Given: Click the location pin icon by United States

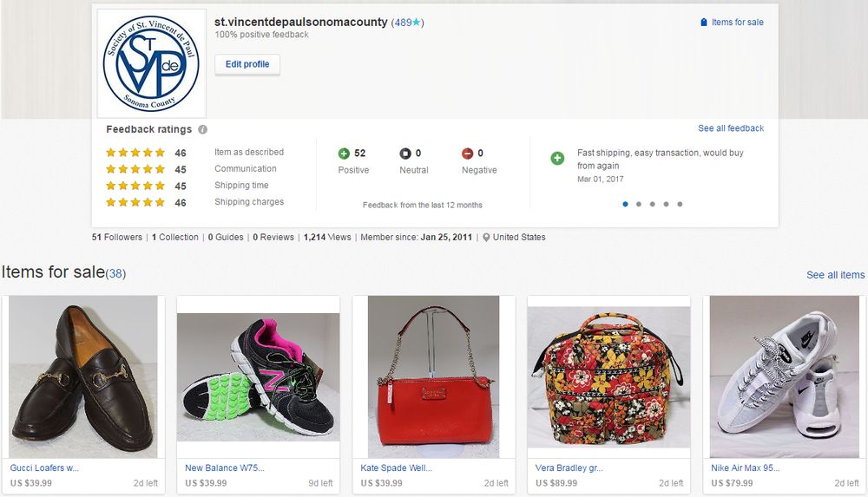Looking at the screenshot, I should [x=486, y=238].
